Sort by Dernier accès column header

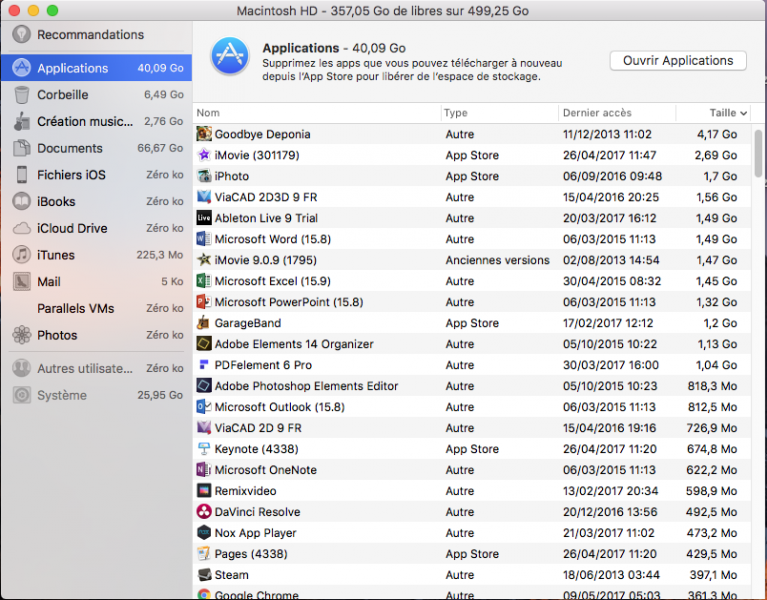tap(617, 113)
